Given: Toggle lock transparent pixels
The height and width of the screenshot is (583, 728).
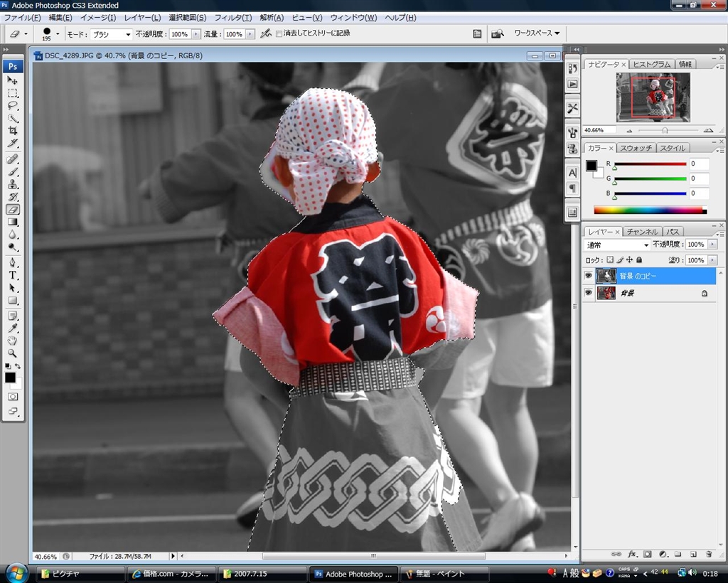Looking at the screenshot, I should (610, 260).
